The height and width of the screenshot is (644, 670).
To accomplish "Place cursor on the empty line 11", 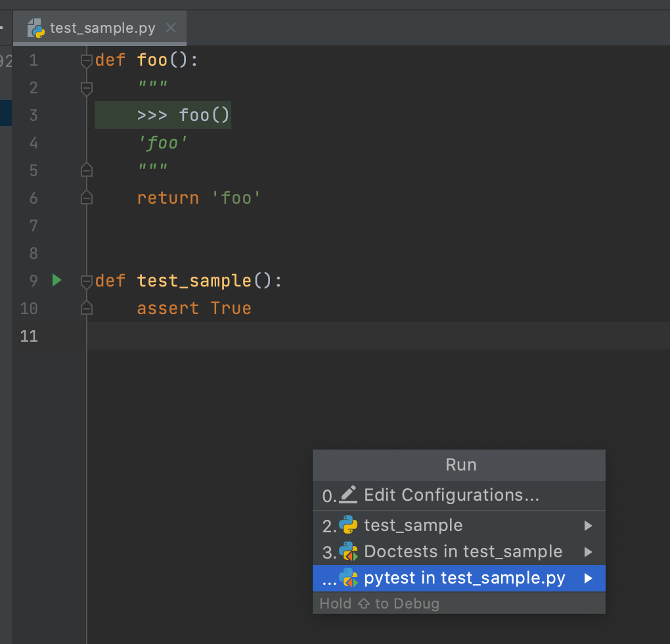I will (328, 336).
